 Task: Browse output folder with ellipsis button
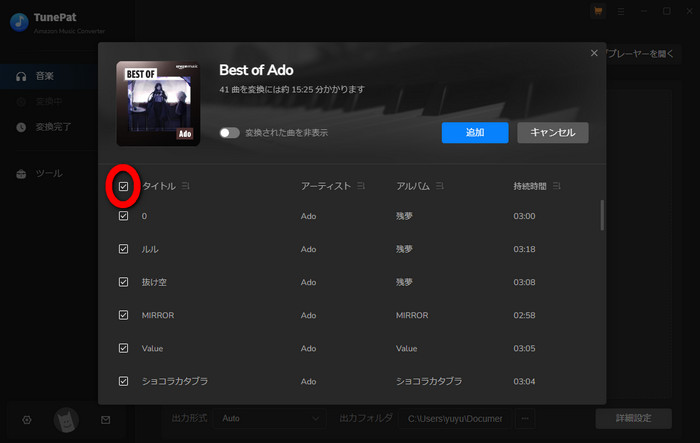click(525, 418)
